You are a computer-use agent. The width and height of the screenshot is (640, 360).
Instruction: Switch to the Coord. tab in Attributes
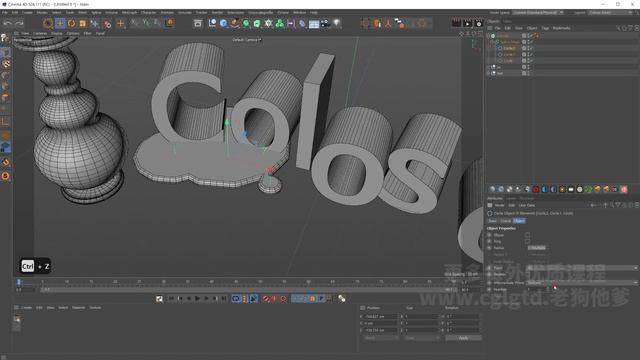pos(505,221)
